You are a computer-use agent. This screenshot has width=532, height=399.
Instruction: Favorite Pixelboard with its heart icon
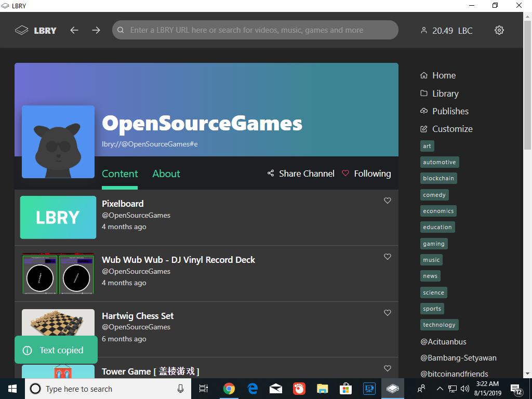point(388,201)
